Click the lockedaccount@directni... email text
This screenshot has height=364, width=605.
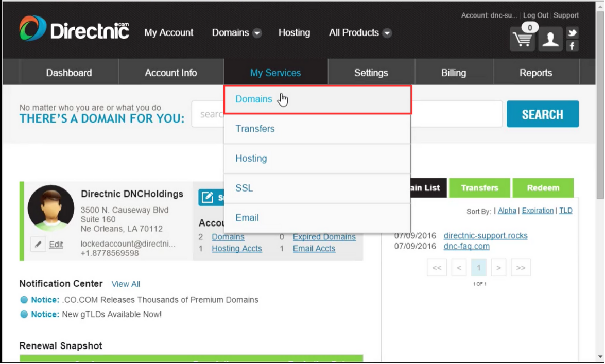128,244
